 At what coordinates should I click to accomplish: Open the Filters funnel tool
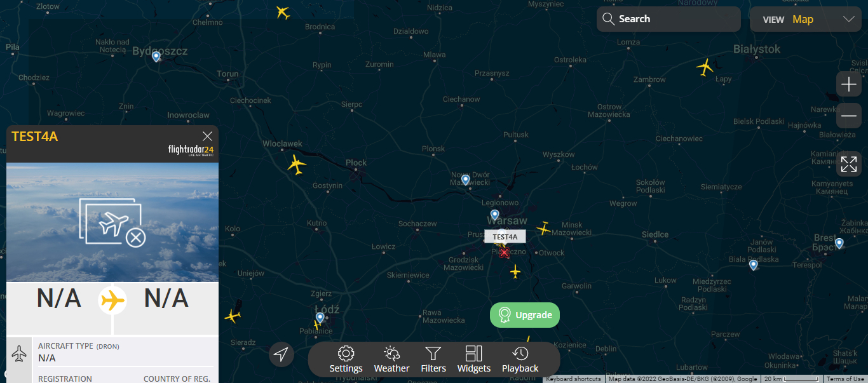tap(433, 359)
